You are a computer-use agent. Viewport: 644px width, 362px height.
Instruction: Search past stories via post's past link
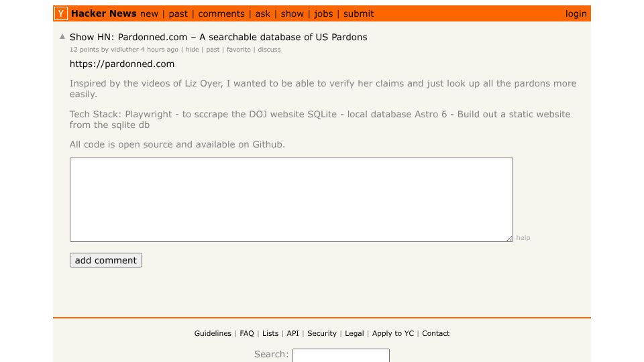[213, 49]
